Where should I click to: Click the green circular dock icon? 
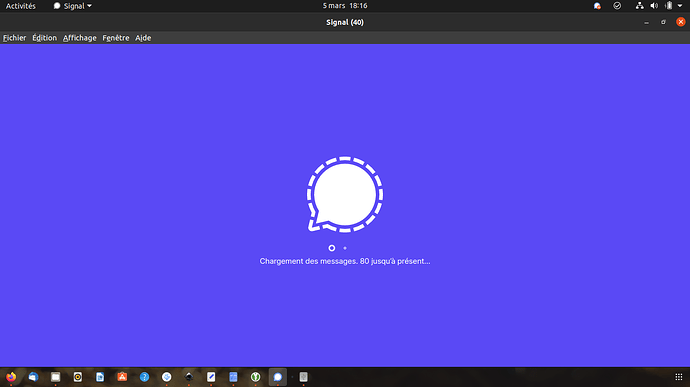(x=255, y=377)
